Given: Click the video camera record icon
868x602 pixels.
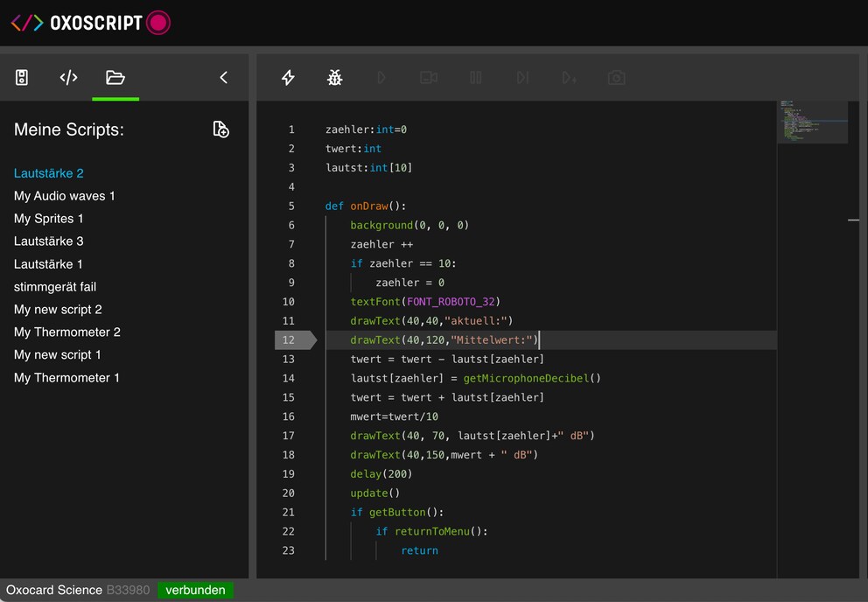Looking at the screenshot, I should tap(429, 78).
